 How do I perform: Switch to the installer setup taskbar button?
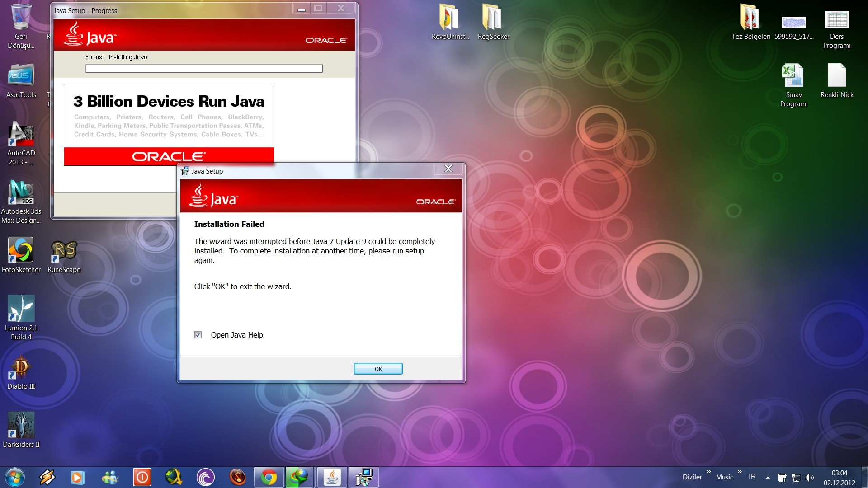click(x=364, y=478)
